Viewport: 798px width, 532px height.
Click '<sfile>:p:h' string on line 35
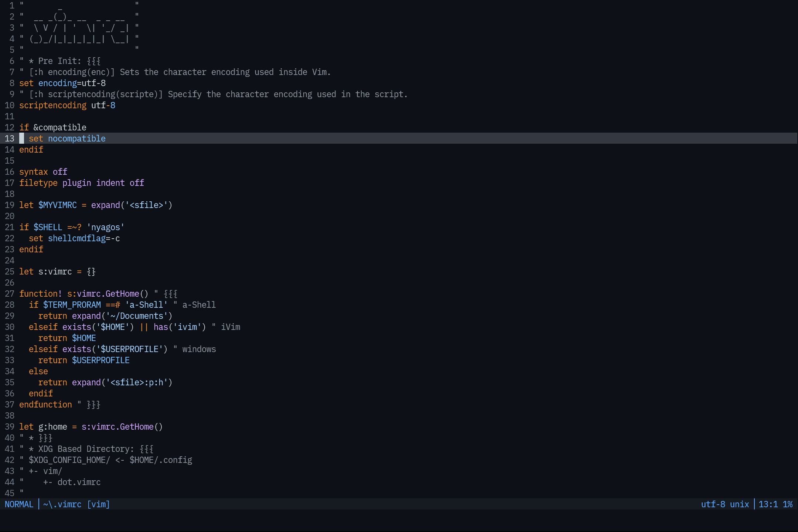coord(137,382)
